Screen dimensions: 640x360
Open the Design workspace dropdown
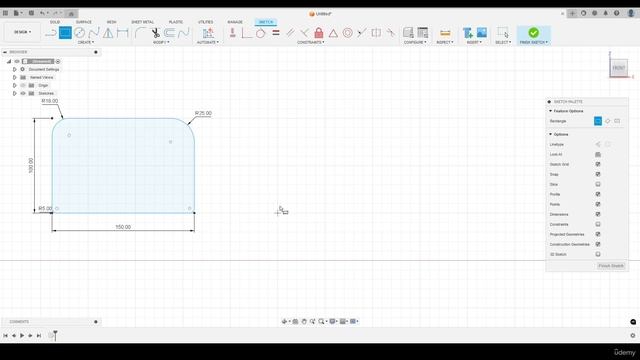click(22, 32)
